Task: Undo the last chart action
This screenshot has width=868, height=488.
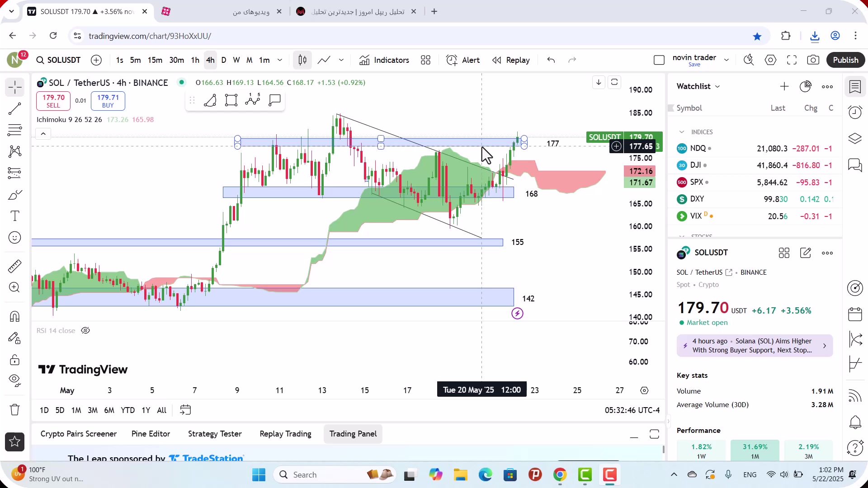Action: [551, 60]
